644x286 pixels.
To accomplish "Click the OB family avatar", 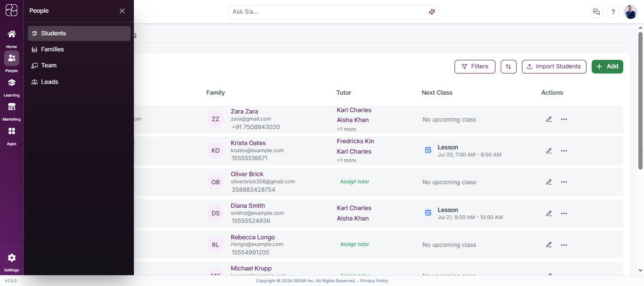I will point(215,182).
